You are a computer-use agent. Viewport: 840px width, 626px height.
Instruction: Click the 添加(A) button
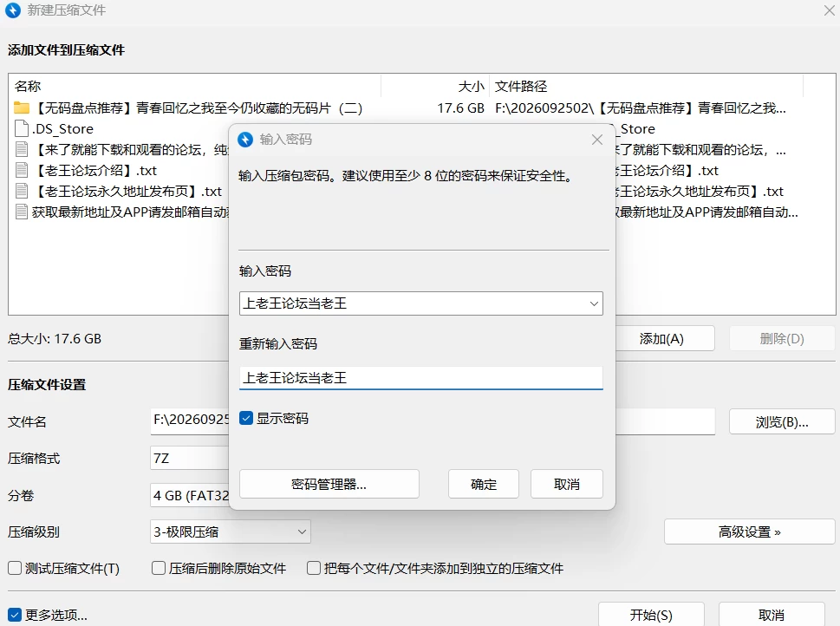(x=664, y=338)
